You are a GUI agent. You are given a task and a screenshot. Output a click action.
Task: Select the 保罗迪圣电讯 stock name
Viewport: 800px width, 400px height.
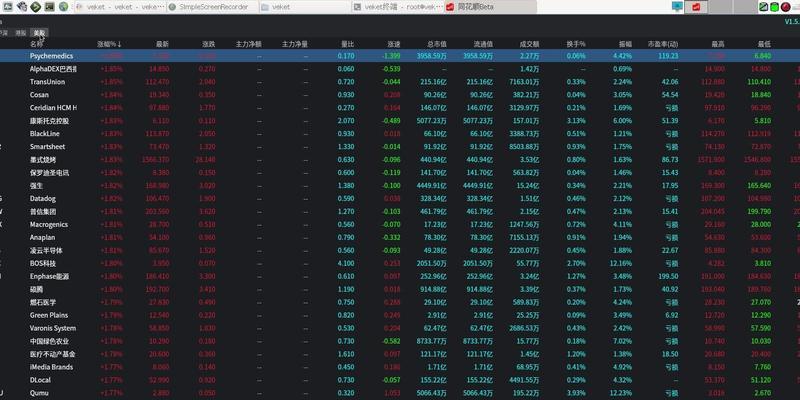(49, 172)
